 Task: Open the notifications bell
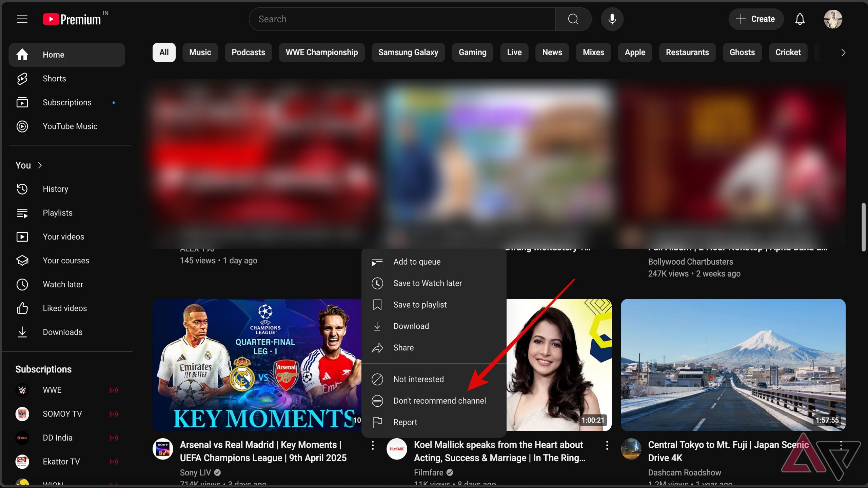pos(800,19)
